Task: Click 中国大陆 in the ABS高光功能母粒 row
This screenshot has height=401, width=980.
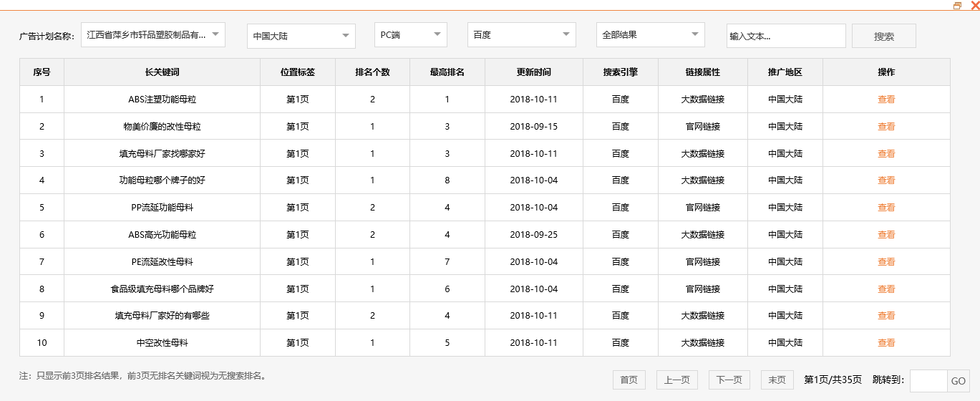Action: tap(785, 235)
